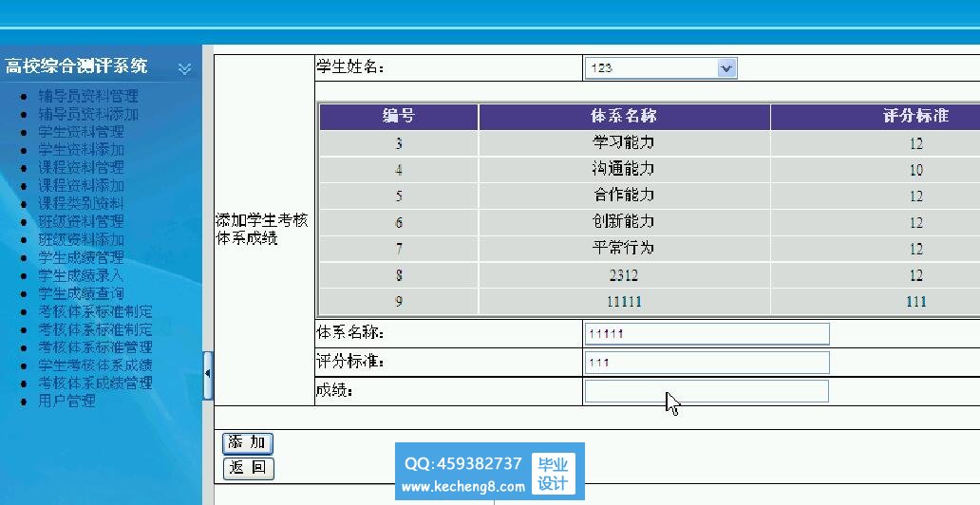Click the 评分标准 column header
The image size is (980, 505).
pyautogui.click(x=915, y=116)
